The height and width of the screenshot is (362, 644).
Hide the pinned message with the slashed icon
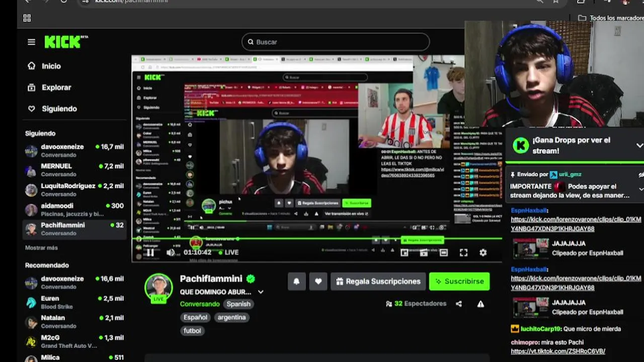click(641, 175)
